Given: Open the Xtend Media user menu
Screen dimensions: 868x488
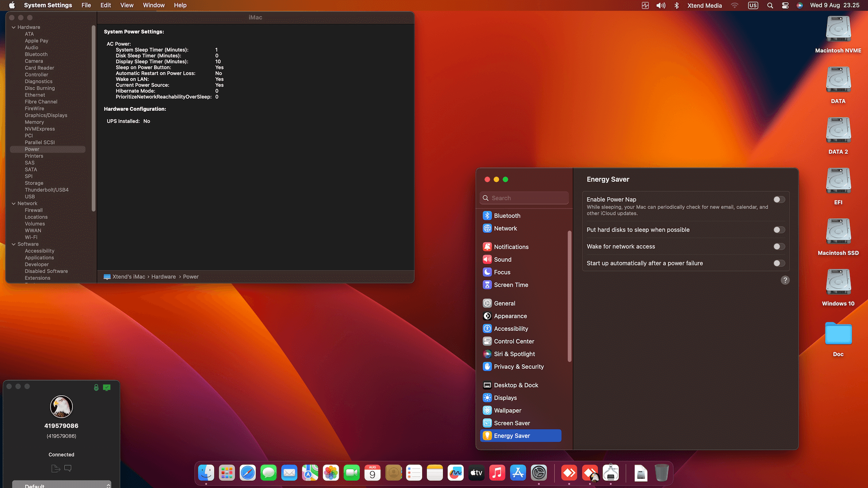Looking at the screenshot, I should pos(704,5).
